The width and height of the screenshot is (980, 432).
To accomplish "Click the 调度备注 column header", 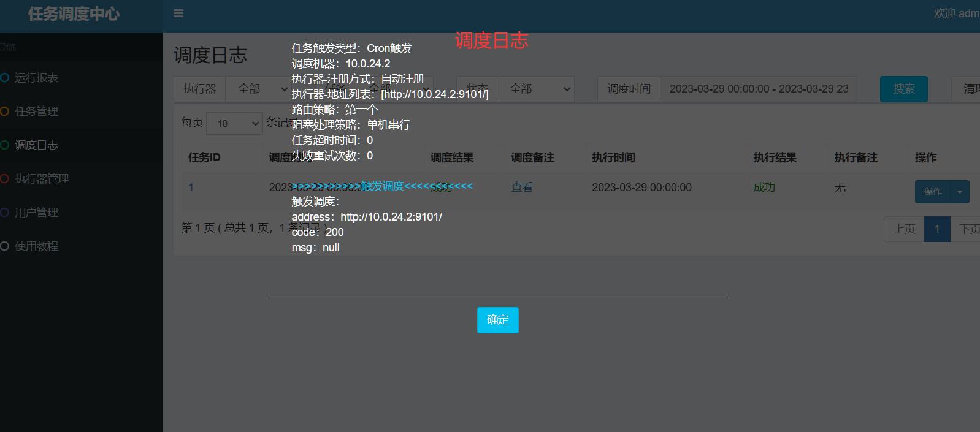I will pos(533,157).
